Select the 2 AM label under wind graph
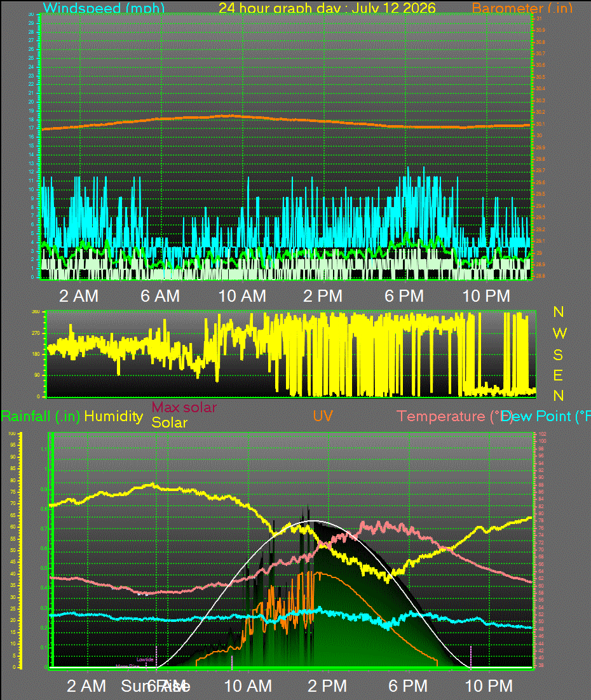Screen dimensions: 591x700 (79, 296)
